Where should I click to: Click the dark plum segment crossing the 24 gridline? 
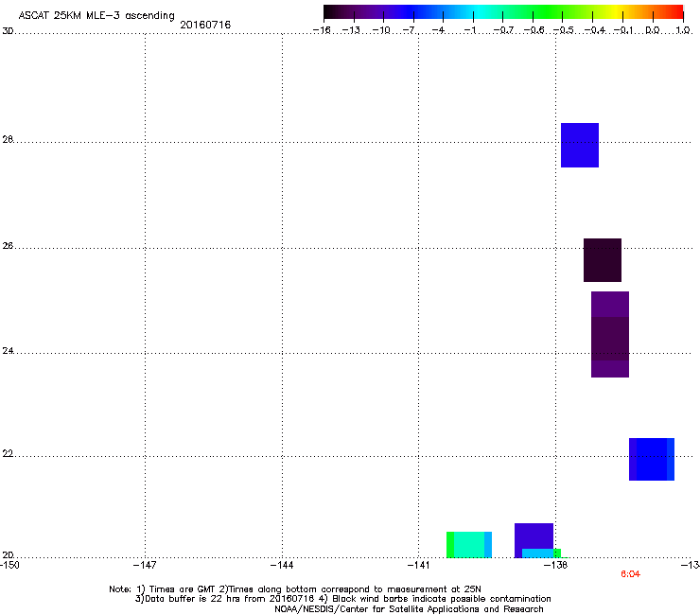[610, 339]
